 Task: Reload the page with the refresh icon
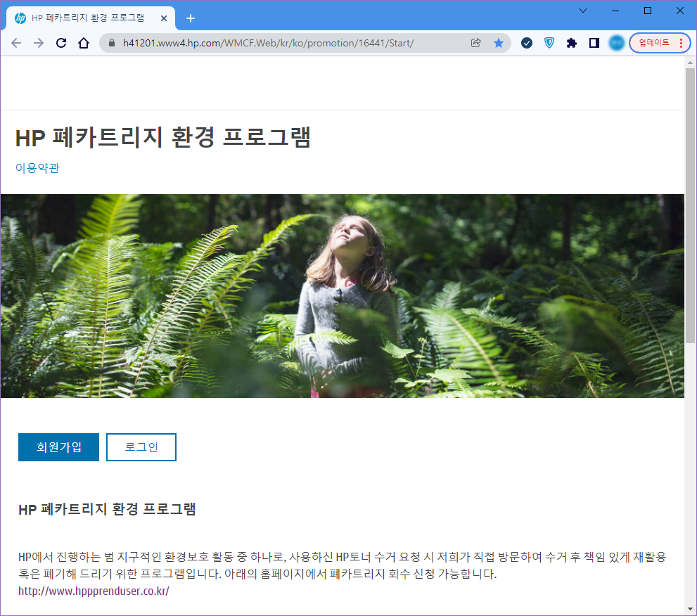tap(61, 43)
